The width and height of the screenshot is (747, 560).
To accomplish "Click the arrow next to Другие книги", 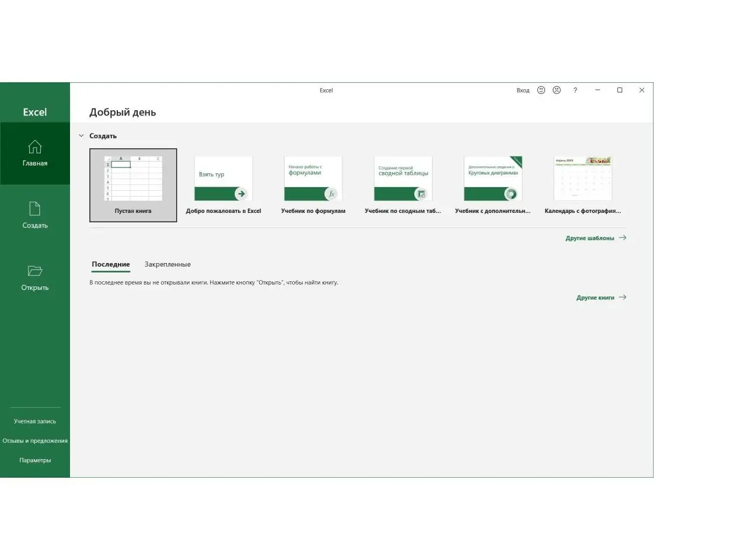I will 623,297.
